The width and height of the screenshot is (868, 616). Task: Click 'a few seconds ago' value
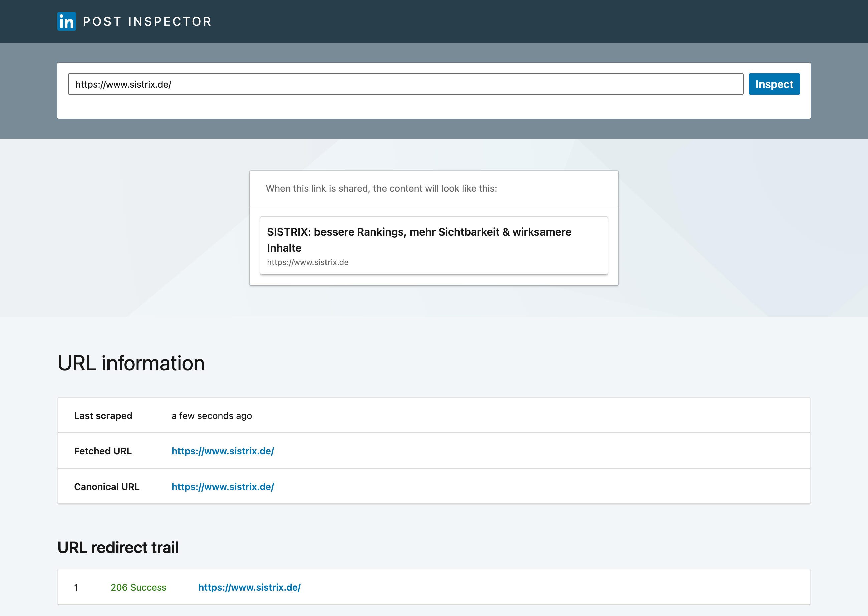[x=212, y=416]
